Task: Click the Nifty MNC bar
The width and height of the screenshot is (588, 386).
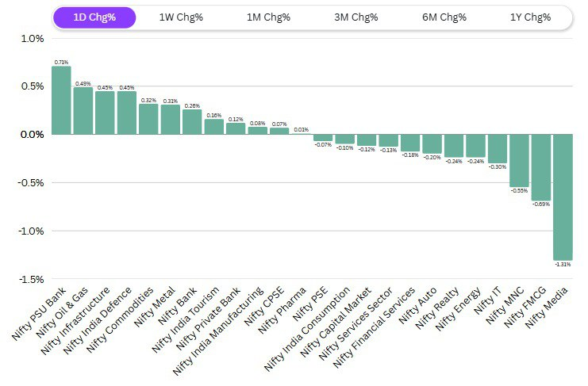Action: [519, 161]
